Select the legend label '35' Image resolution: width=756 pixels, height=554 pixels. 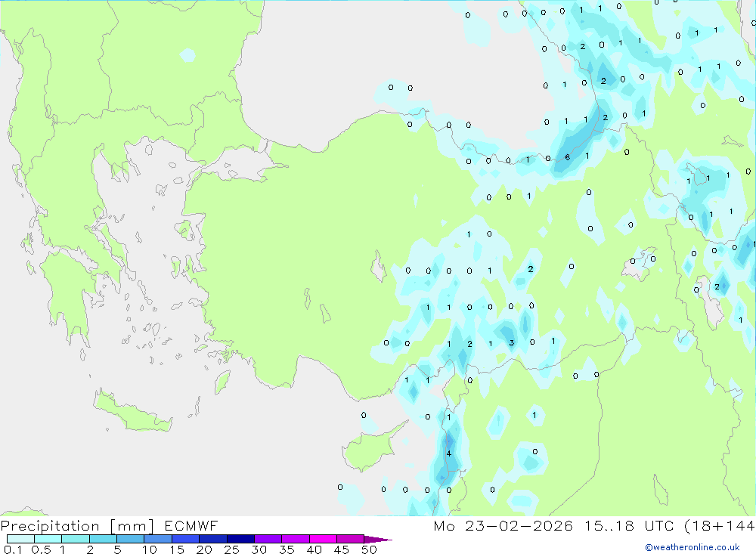coord(287,549)
